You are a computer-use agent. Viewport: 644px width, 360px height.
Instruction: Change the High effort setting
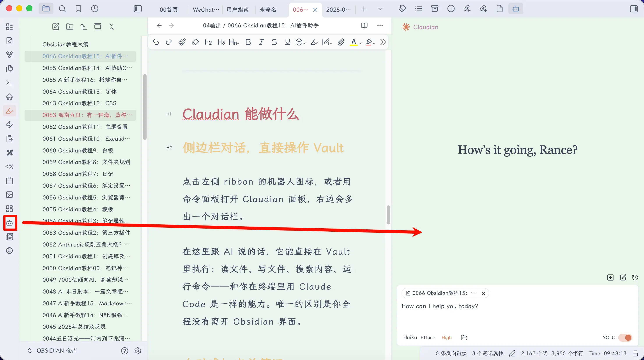tap(446, 337)
